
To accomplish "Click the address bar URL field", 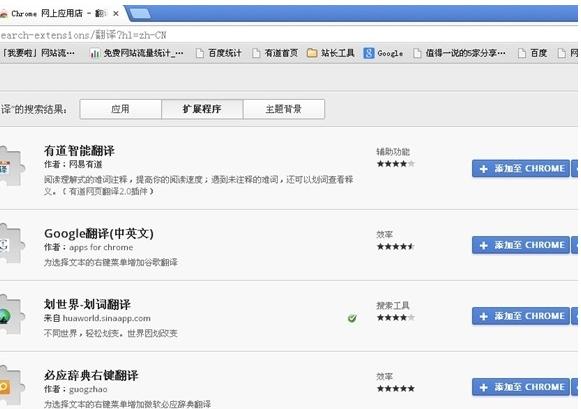I will click(x=289, y=35).
